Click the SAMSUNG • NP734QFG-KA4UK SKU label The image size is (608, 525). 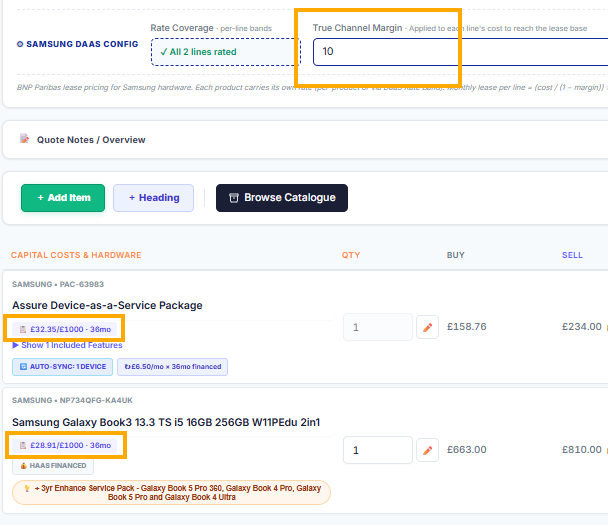[x=72, y=400]
